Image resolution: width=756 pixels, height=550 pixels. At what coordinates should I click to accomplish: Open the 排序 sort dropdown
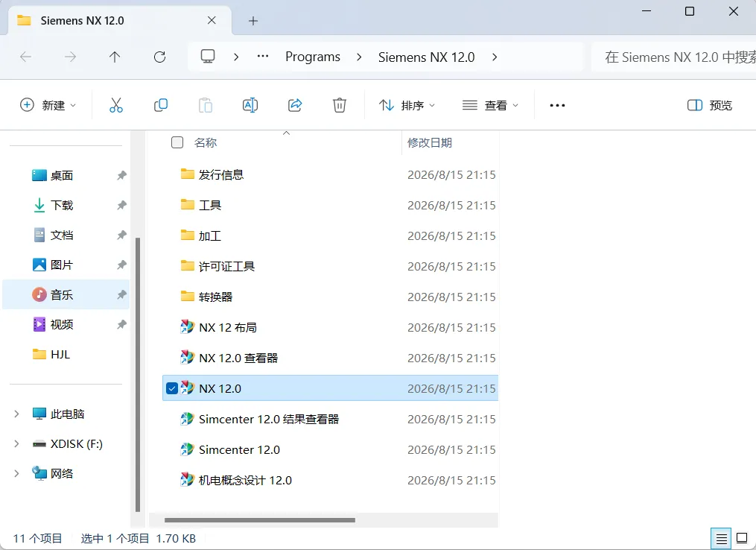click(x=407, y=104)
